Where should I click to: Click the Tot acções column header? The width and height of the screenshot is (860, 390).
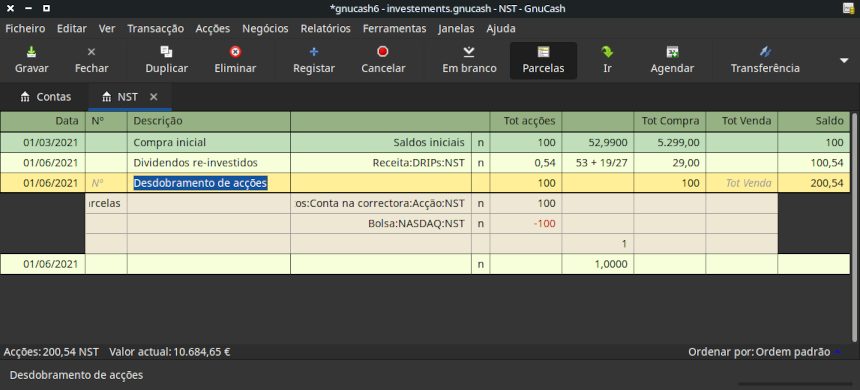525,121
